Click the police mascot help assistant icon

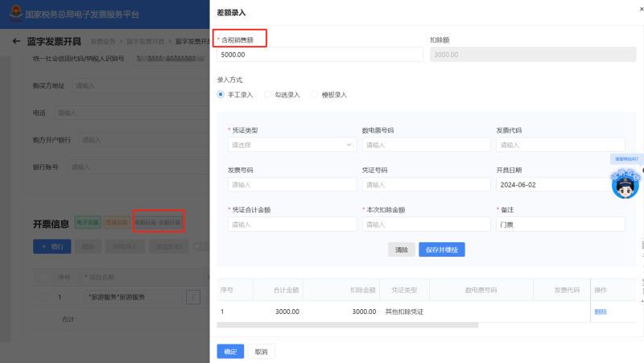click(625, 185)
